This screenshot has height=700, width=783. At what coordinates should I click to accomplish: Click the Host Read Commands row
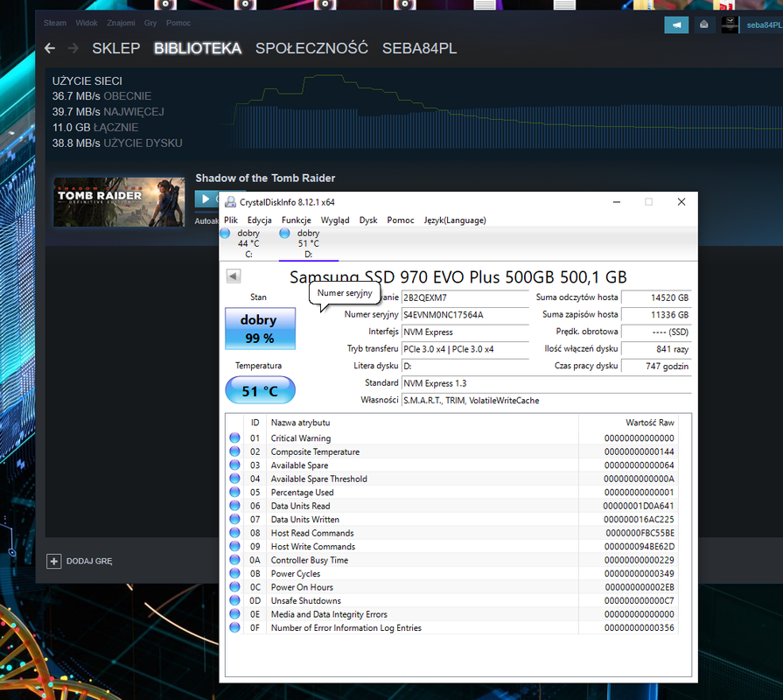452,533
